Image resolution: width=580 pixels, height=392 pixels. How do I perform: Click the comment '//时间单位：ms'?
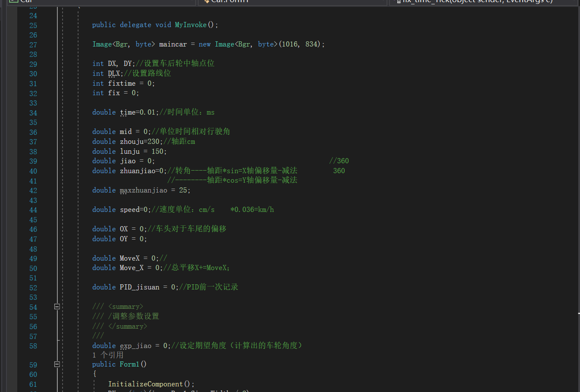click(187, 112)
